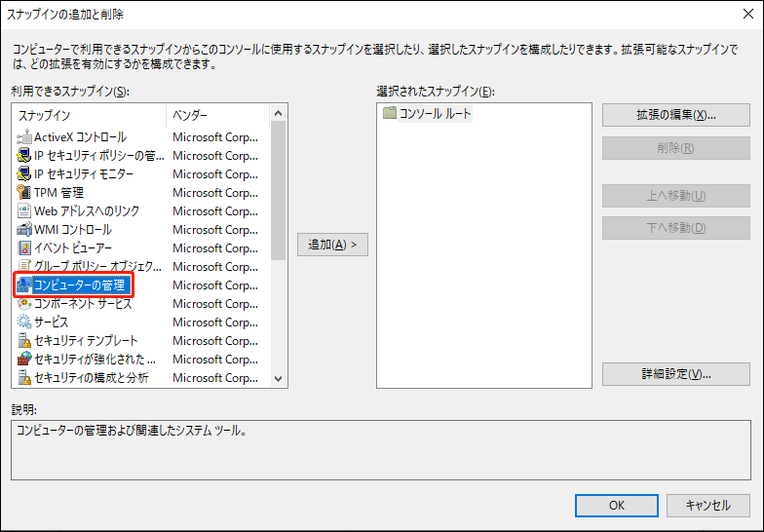Select the コンポーネント サービス text row
The height and width of the screenshot is (532, 764).
click(83, 304)
